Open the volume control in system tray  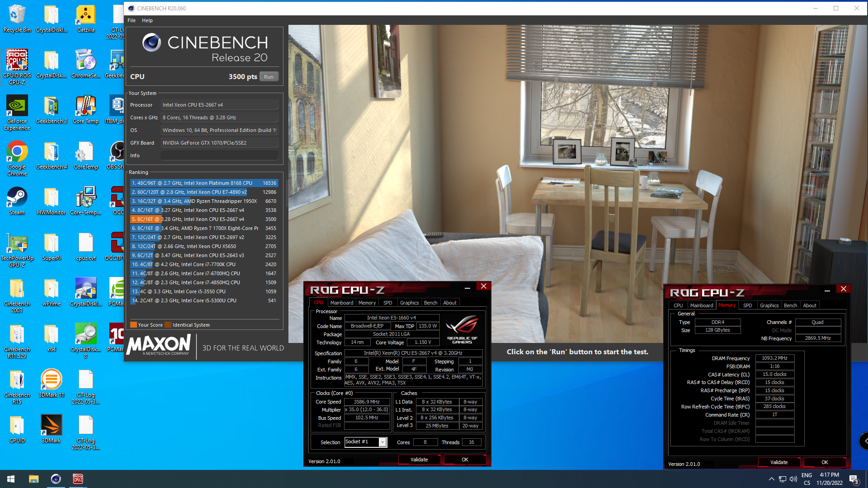coord(793,479)
